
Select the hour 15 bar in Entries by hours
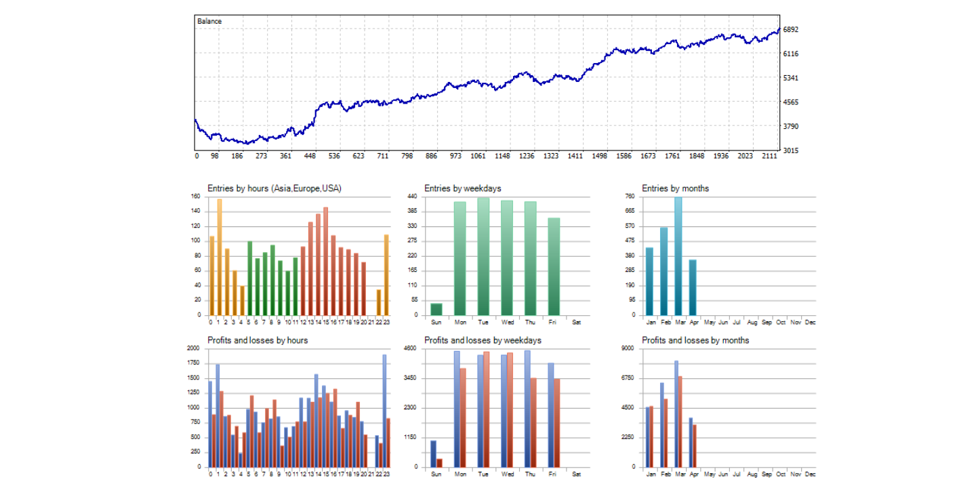325,261
